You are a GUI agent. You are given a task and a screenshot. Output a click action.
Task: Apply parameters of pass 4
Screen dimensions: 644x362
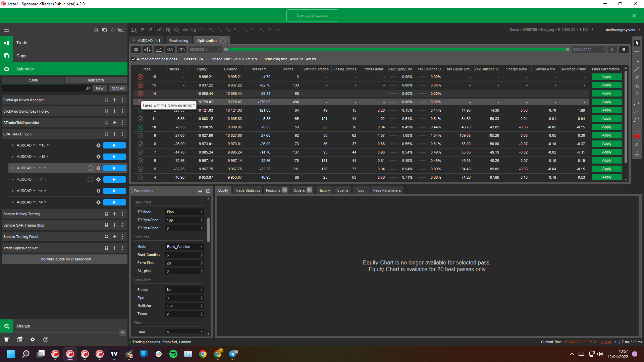point(607,177)
